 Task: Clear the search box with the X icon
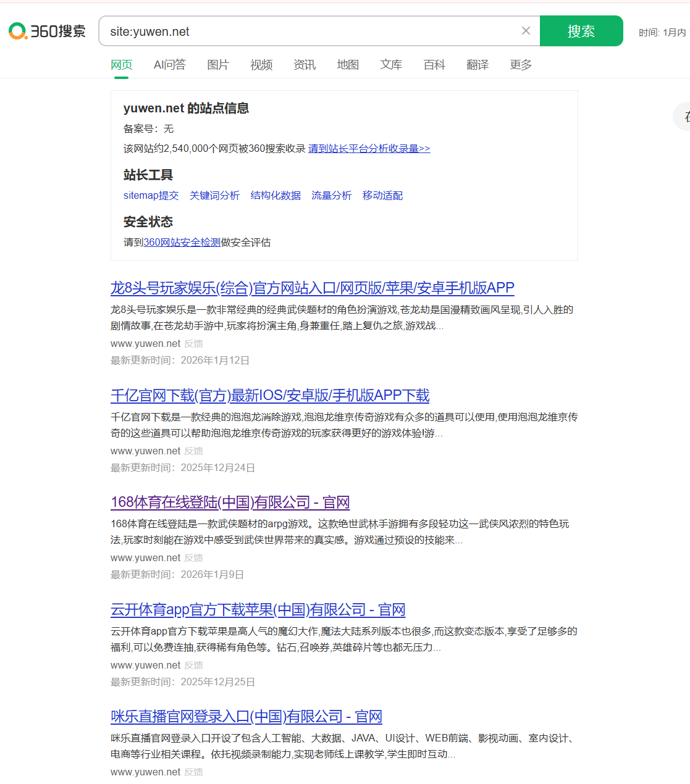pos(526,31)
